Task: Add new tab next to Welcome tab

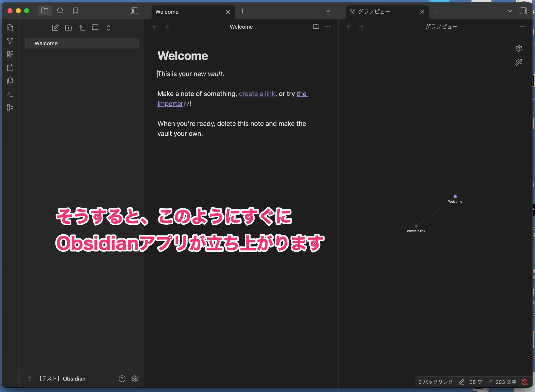Action: pos(242,11)
